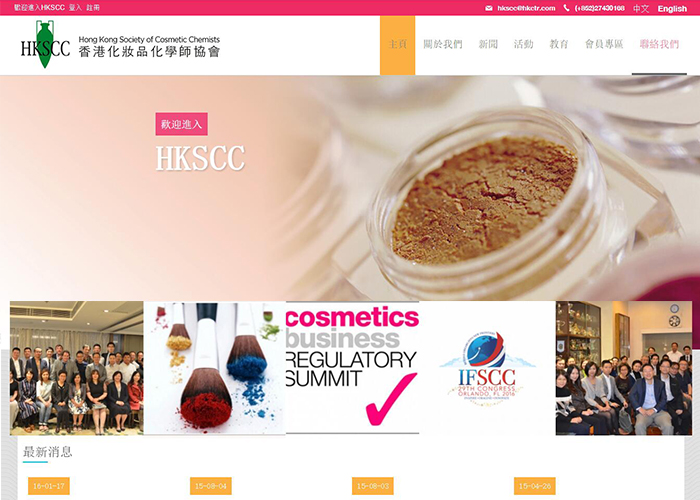Open the 教育 education menu
The width and height of the screenshot is (700, 500).
559,45
